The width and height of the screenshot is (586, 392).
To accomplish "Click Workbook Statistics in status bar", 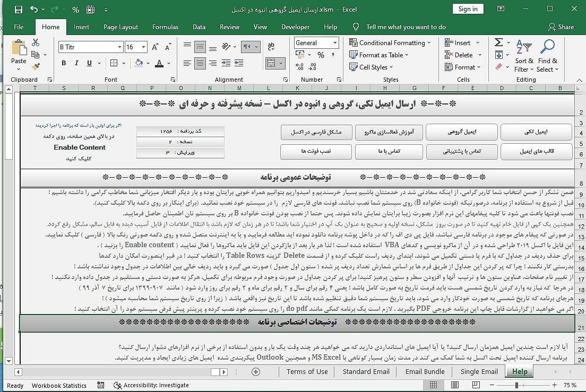I will click(x=59, y=385).
